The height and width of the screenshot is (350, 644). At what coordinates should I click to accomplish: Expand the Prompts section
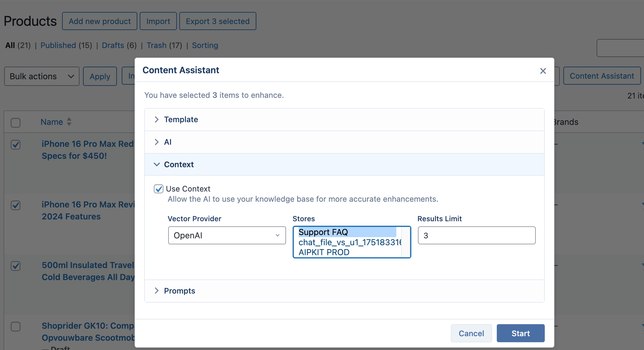click(344, 291)
